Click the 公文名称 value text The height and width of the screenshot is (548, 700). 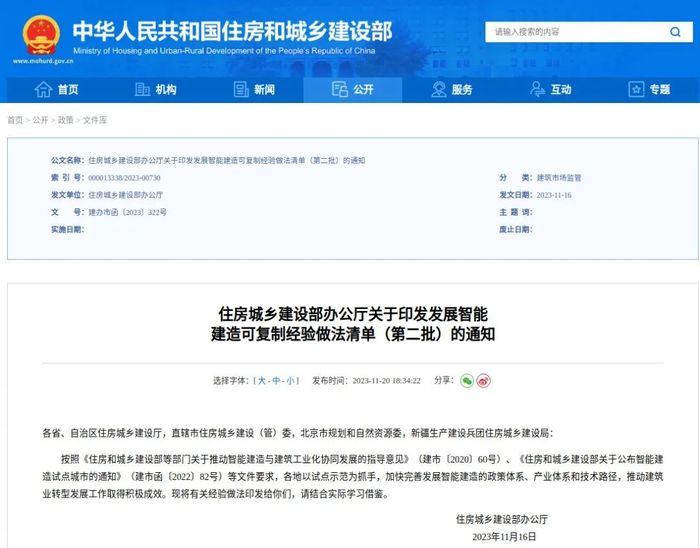[226, 161]
